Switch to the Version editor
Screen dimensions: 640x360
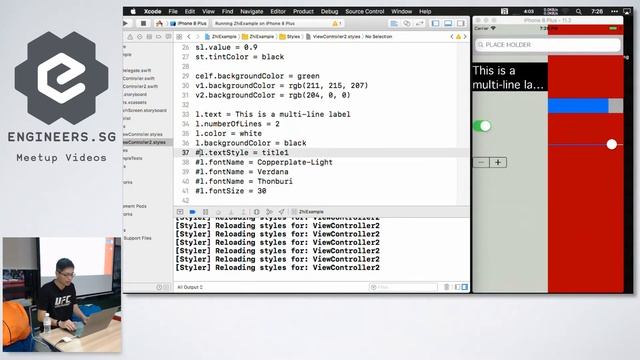pos(420,24)
